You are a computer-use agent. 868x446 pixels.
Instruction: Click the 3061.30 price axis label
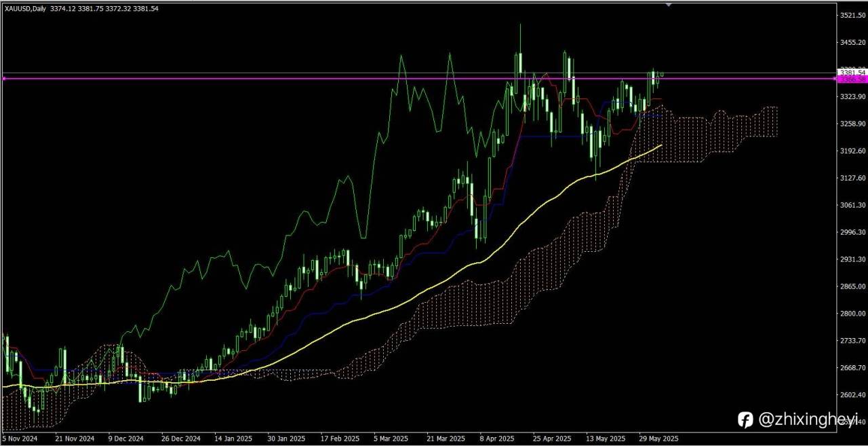click(852, 205)
